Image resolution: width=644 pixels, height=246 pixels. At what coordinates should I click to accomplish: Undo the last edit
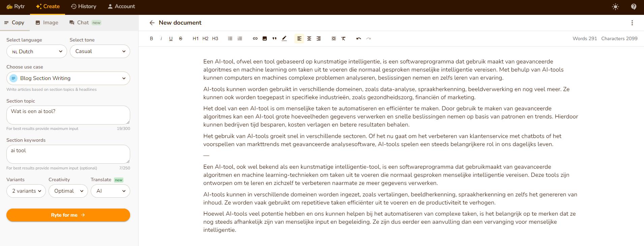(x=358, y=38)
